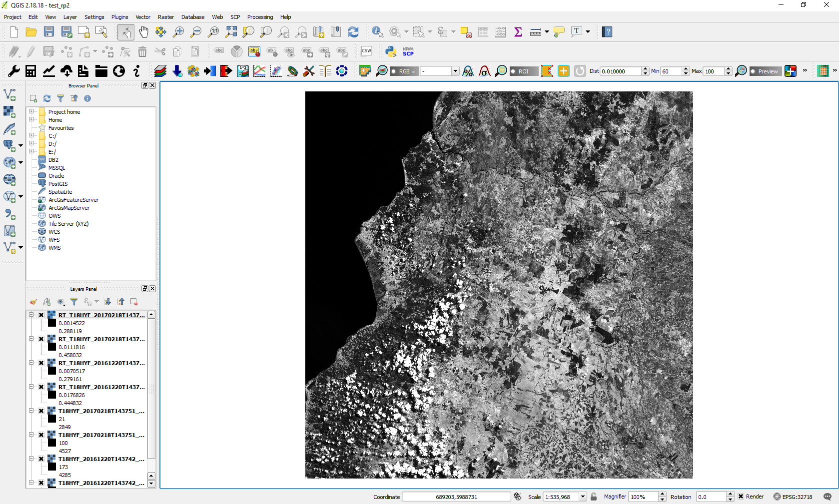This screenshot has height=504, width=839.
Task: Open the Processing menu
Action: pyautogui.click(x=260, y=17)
